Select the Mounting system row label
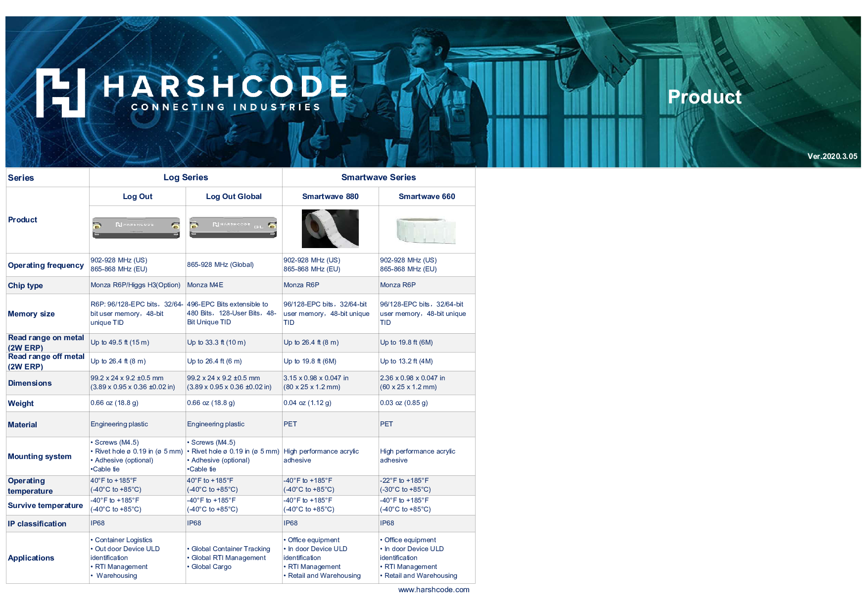The width and height of the screenshot is (868, 614). pyautogui.click(x=40, y=457)
